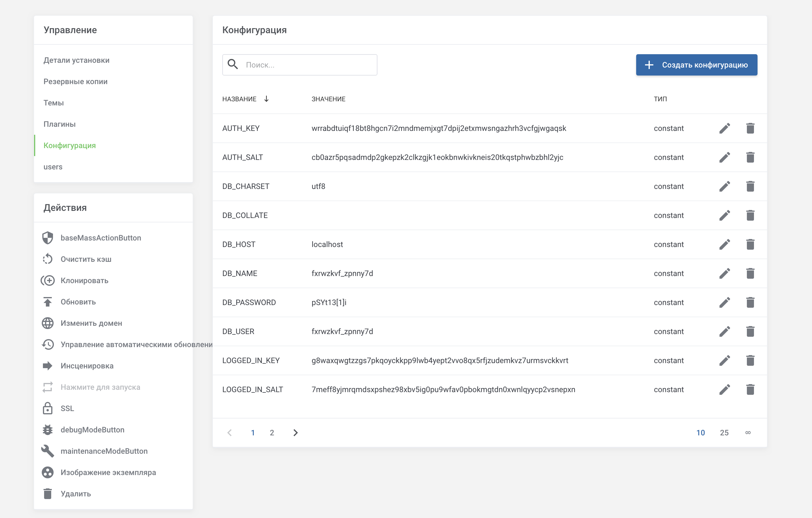
Task: Show 25 rows per page
Action: (x=724, y=433)
